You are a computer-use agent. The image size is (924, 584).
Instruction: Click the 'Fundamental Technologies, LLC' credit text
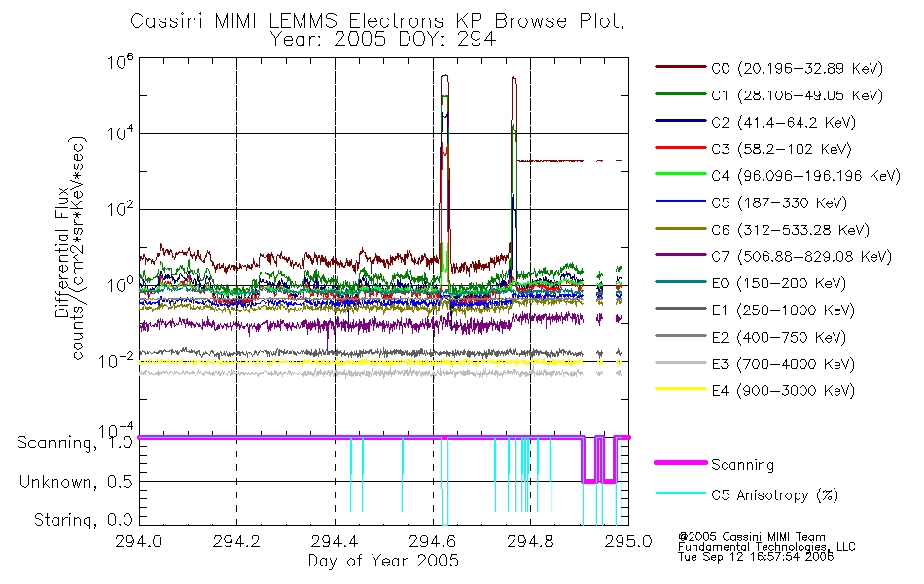pyautogui.click(x=766, y=547)
